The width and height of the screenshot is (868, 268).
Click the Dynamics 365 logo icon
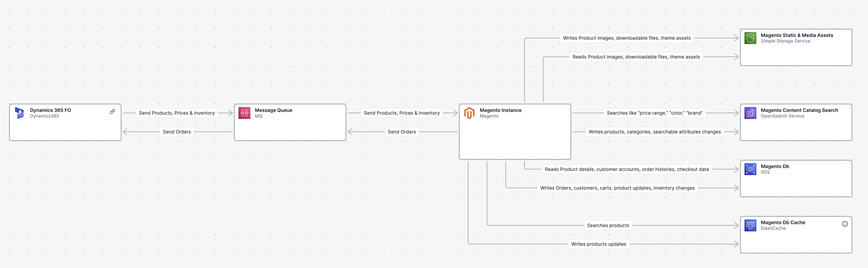19,113
